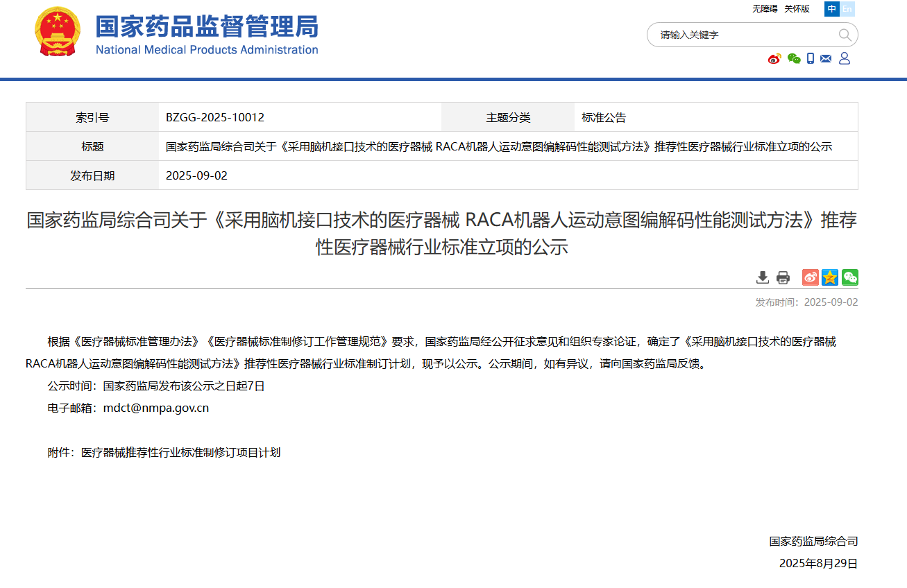Download the article using download icon
Screen dimensions: 907x588
pos(763,277)
